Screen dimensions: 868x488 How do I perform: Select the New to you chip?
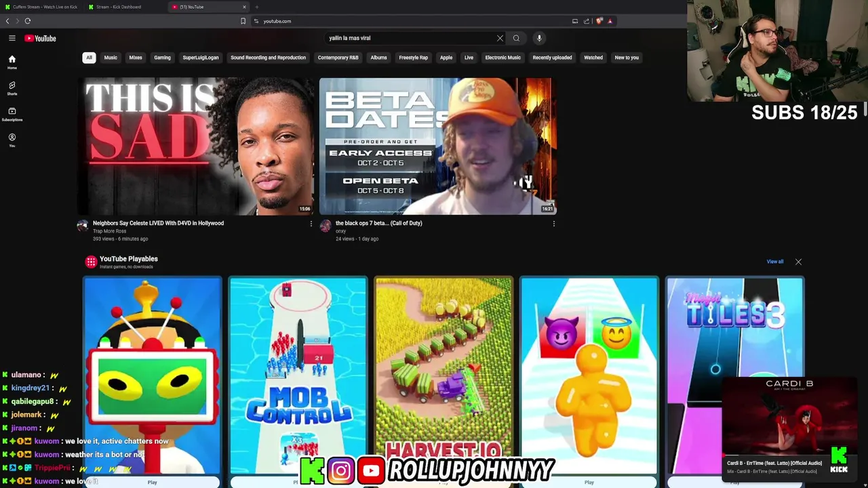(x=627, y=58)
